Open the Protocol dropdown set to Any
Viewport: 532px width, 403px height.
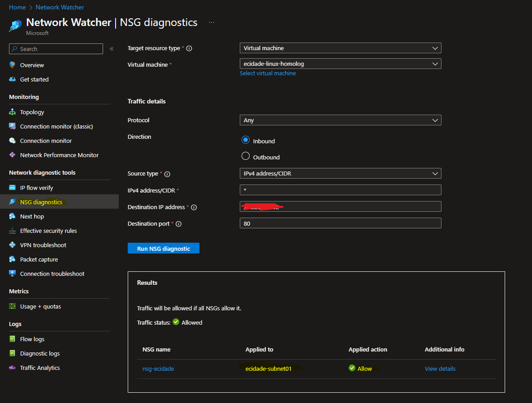pyautogui.click(x=340, y=120)
